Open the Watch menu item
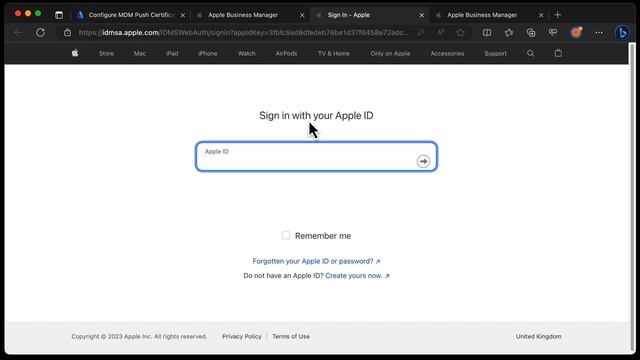The width and height of the screenshot is (640, 360). click(247, 53)
